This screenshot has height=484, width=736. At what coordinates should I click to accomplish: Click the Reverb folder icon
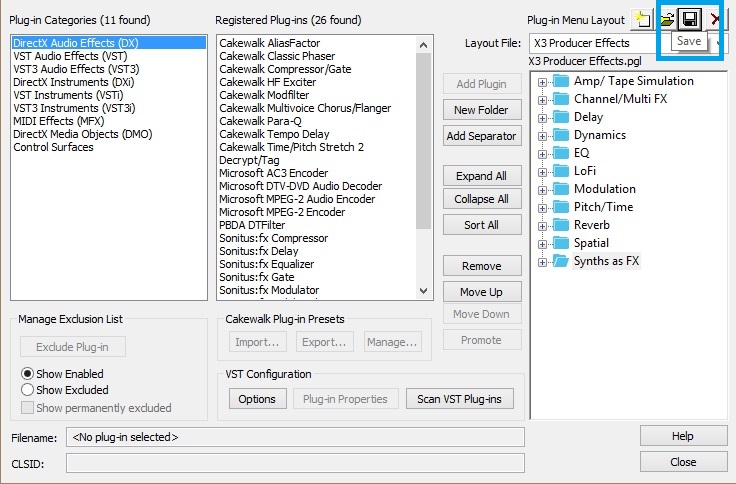click(x=561, y=225)
